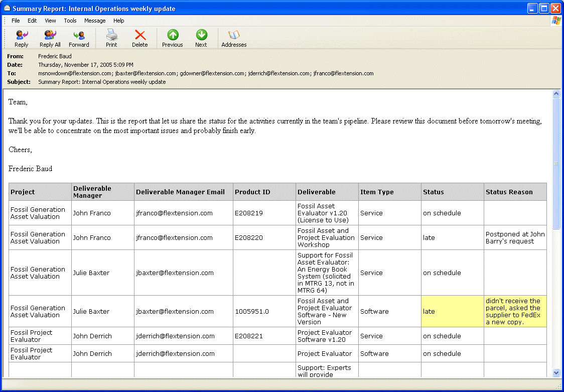The width and height of the screenshot is (564, 392).
Task: Open the Tools menu
Action: [x=70, y=21]
